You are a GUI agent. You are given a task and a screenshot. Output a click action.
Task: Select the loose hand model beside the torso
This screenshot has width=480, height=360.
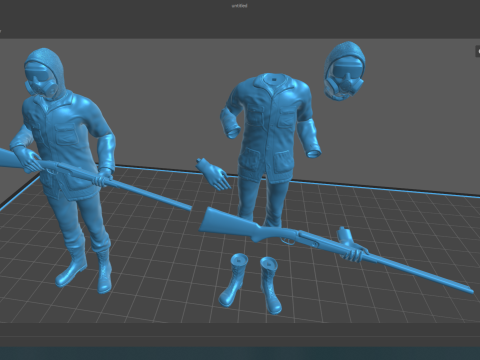click(x=213, y=174)
